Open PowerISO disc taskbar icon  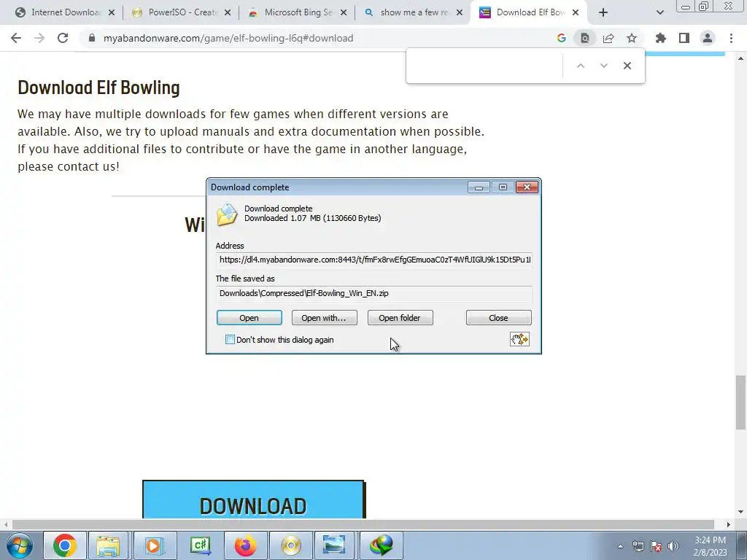[290, 545]
